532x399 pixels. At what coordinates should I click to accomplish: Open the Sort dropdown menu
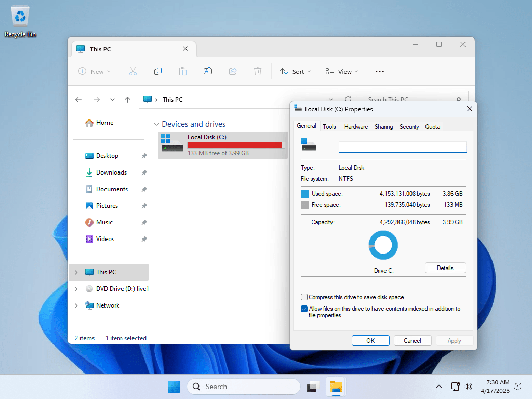pos(295,72)
